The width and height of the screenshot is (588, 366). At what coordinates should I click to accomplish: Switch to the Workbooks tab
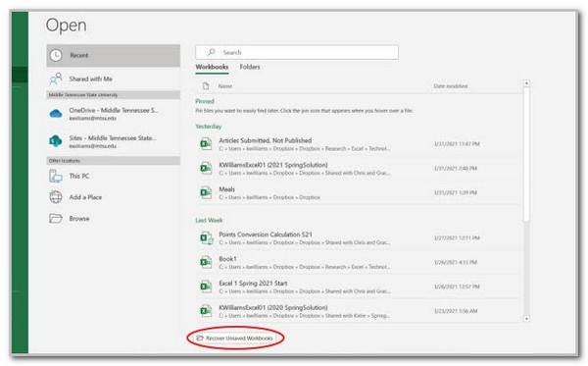coord(212,67)
